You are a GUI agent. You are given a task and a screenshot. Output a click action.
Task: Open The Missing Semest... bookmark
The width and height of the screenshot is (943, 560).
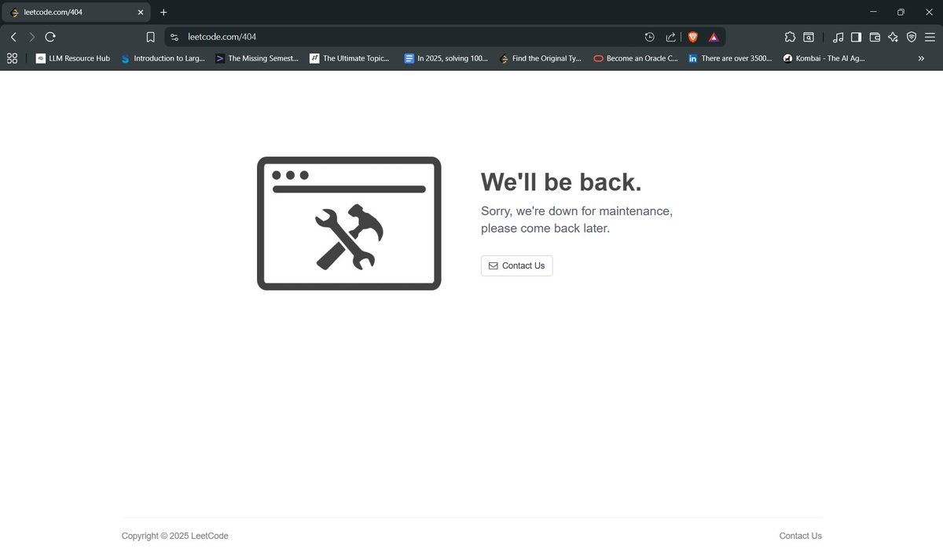pyautogui.click(x=257, y=58)
